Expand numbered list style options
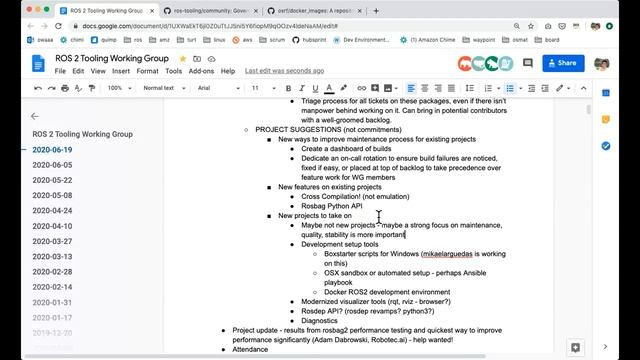Viewport: 640px width, 360px height. [498, 88]
